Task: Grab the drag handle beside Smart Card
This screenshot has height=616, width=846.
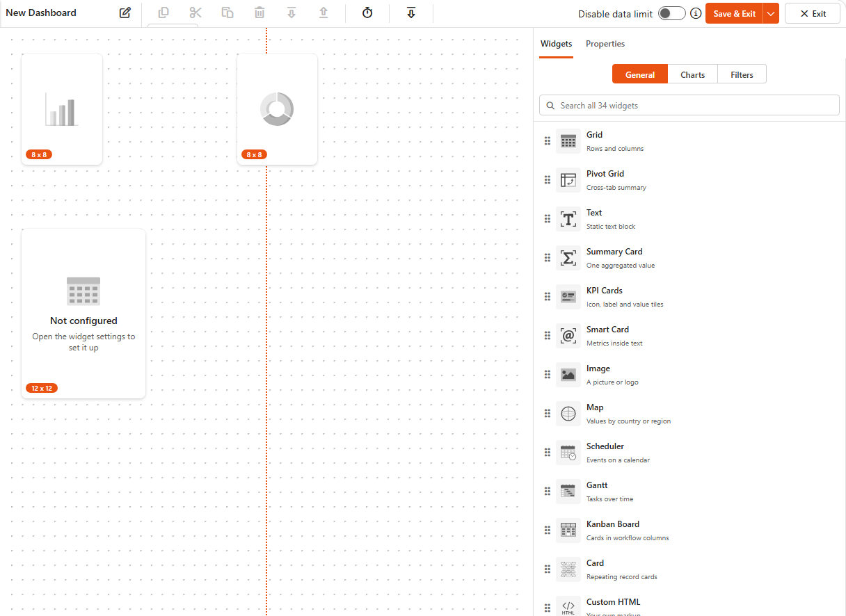Action: (548, 335)
